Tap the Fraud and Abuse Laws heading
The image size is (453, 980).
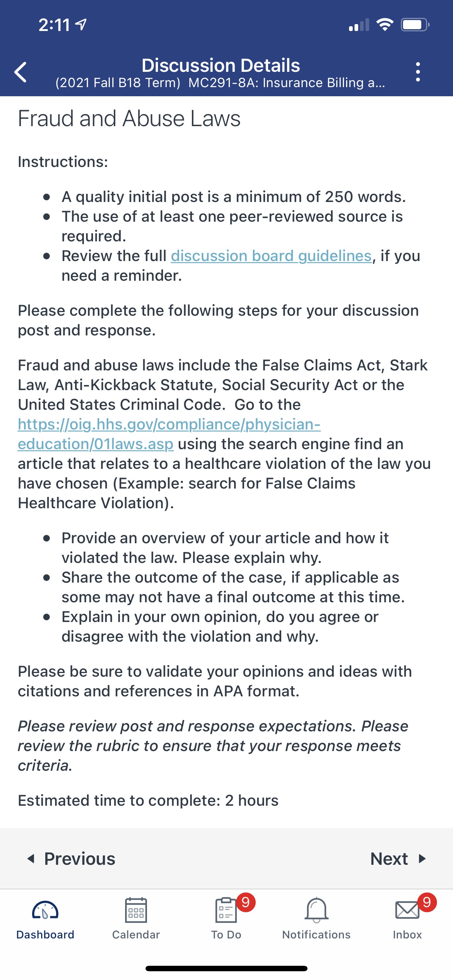pyautogui.click(x=129, y=118)
